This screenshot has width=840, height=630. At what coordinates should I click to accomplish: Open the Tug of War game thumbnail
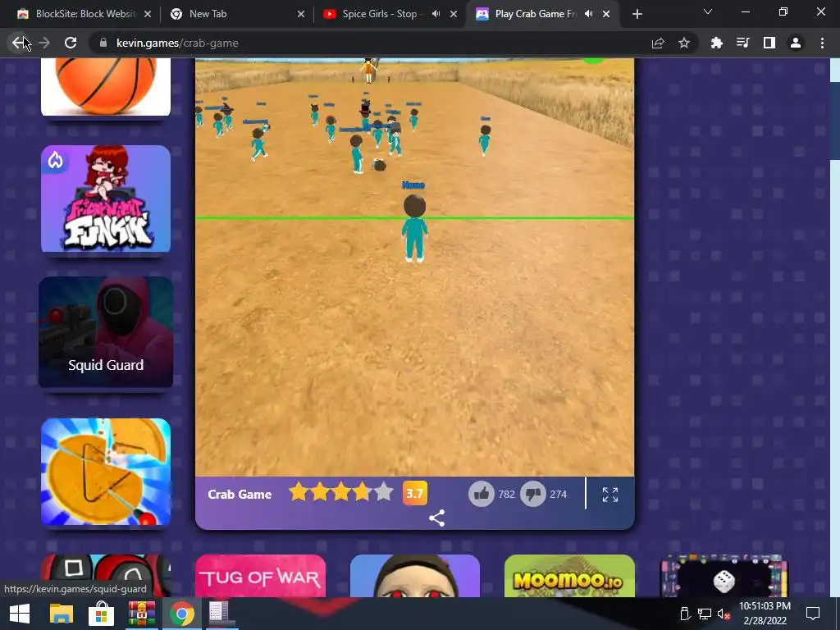tap(260, 576)
